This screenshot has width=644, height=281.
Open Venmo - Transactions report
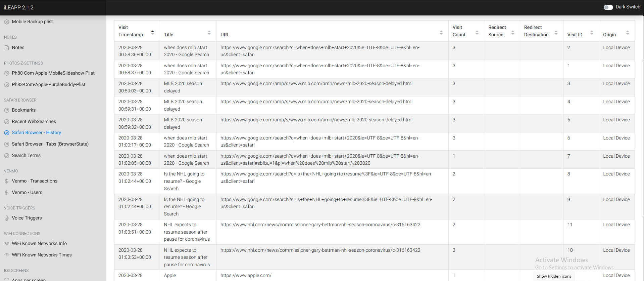[x=35, y=181]
